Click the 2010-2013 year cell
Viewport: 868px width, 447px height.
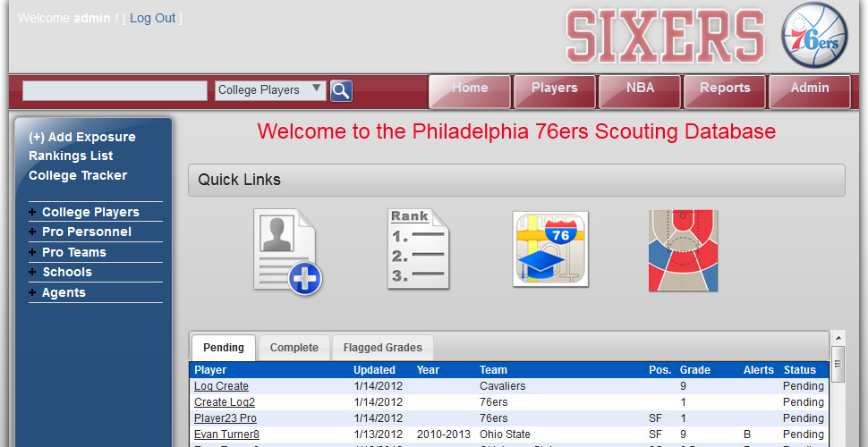tap(444, 434)
